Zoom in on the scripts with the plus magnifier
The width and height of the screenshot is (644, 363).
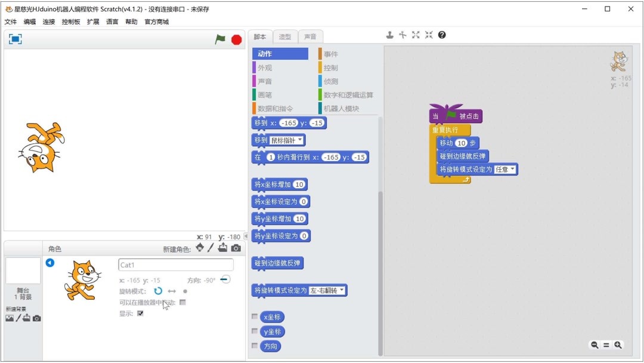point(618,345)
